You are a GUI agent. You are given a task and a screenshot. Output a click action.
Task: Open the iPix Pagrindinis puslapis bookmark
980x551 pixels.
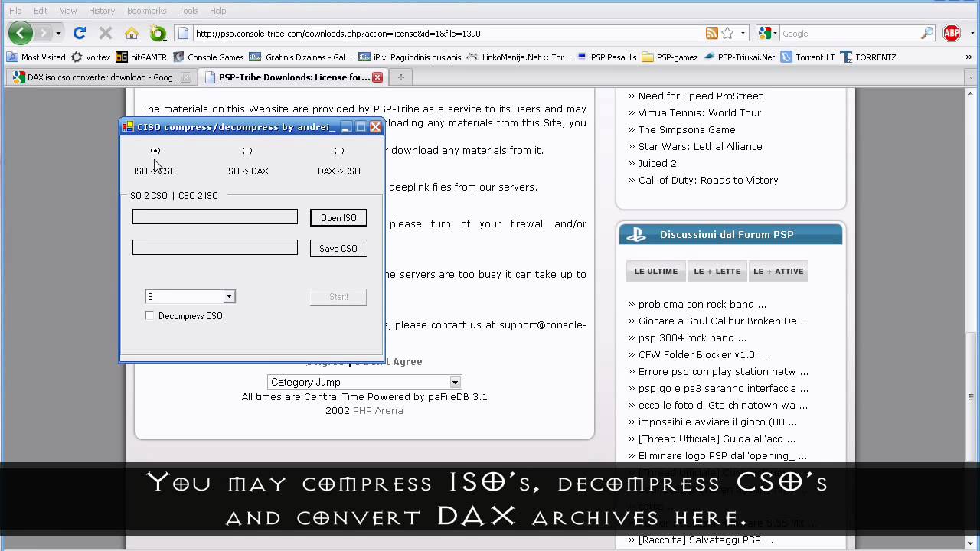(x=410, y=57)
